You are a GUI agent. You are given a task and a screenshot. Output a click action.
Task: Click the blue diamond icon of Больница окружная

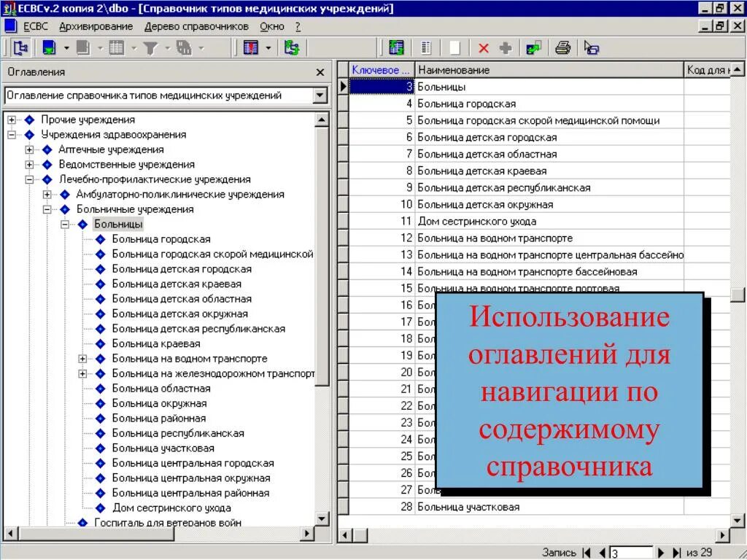click(101, 404)
